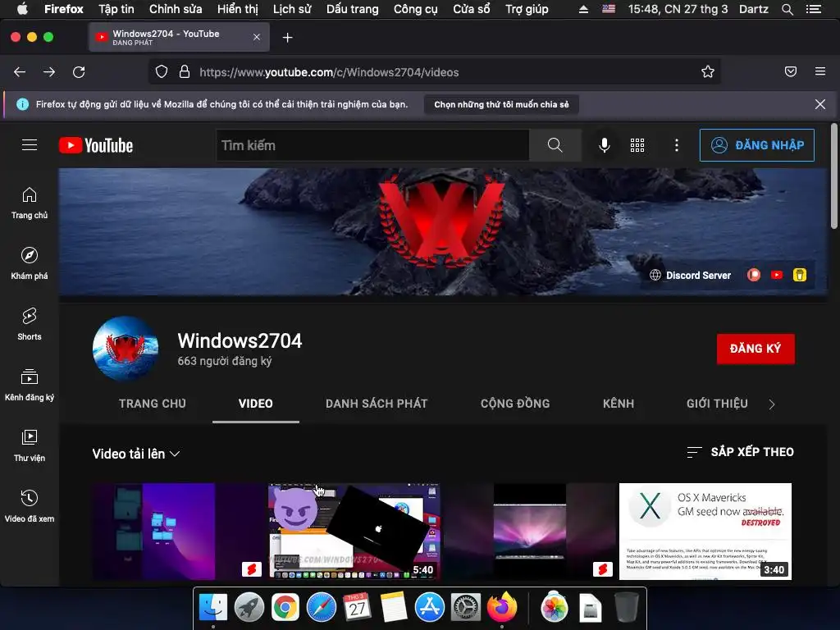Subscribe with the ĐĂNG KÝ button
The image size is (840, 630).
[756, 349]
